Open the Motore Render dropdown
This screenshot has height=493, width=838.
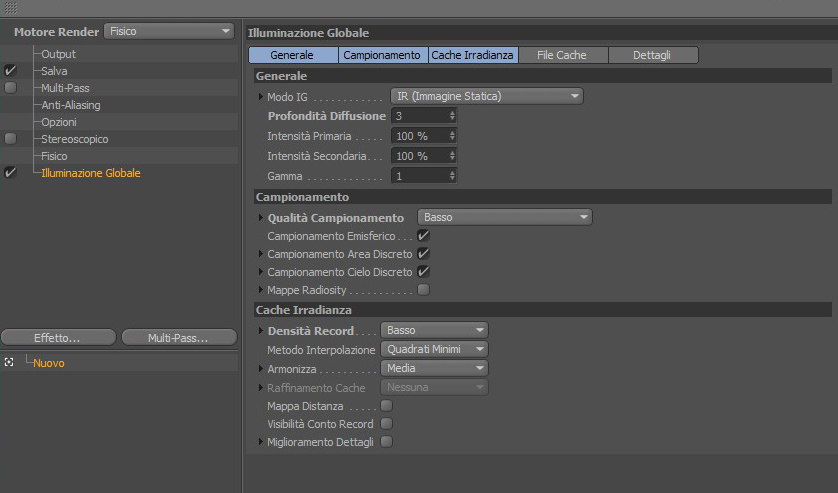click(169, 31)
